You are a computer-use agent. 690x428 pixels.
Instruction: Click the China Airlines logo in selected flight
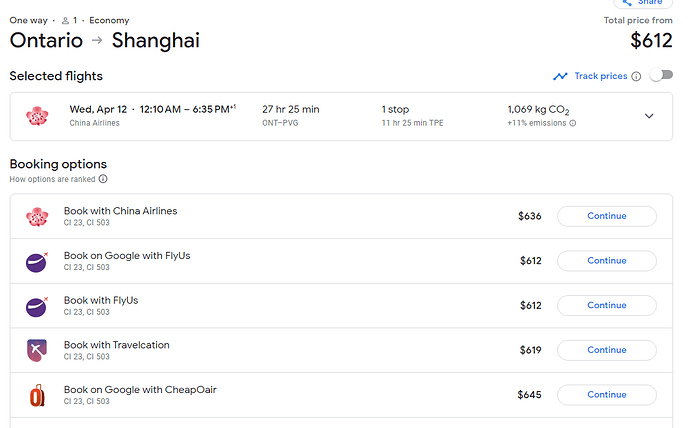point(37,116)
